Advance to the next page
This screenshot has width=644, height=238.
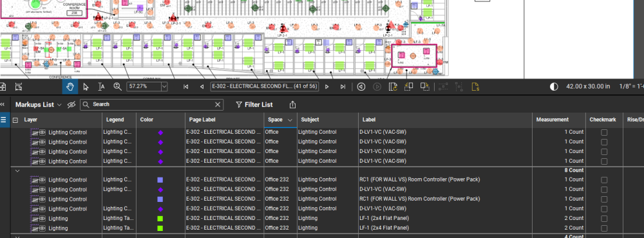pos(327,87)
